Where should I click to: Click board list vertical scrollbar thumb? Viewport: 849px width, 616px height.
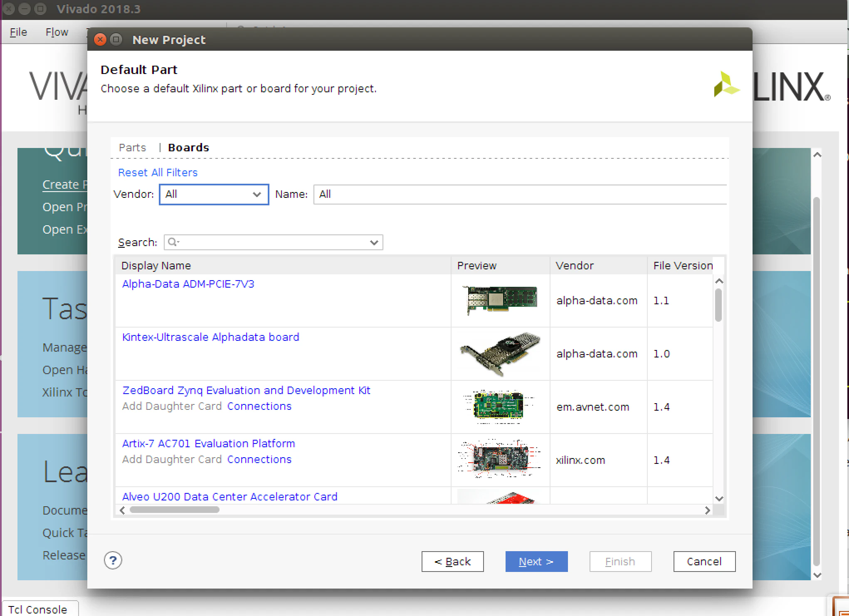[718, 305]
